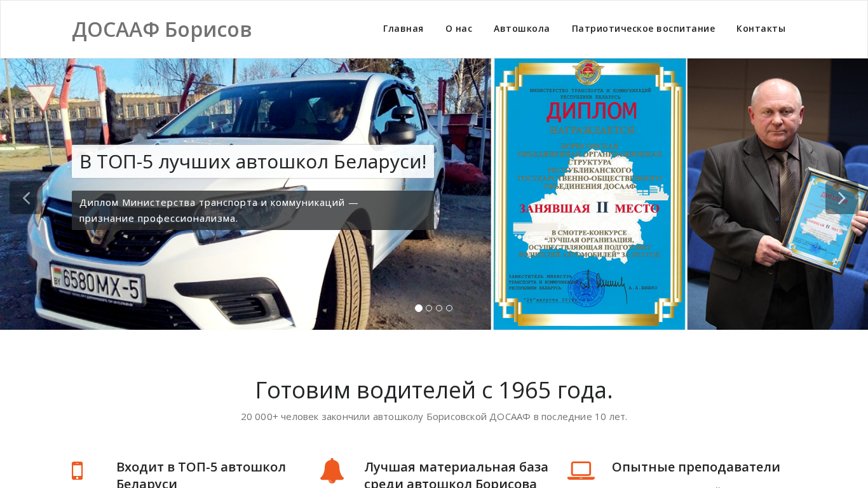Select the third carousel slide dot
This screenshot has width=868, height=488.
[x=439, y=308]
